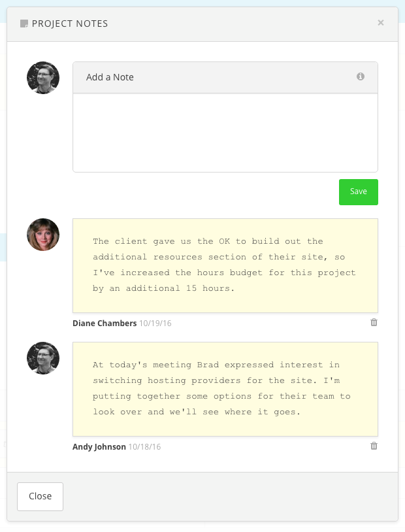Click Diane's yellow note about hours budget
This screenshot has width=405, height=532.
pyautogui.click(x=225, y=263)
